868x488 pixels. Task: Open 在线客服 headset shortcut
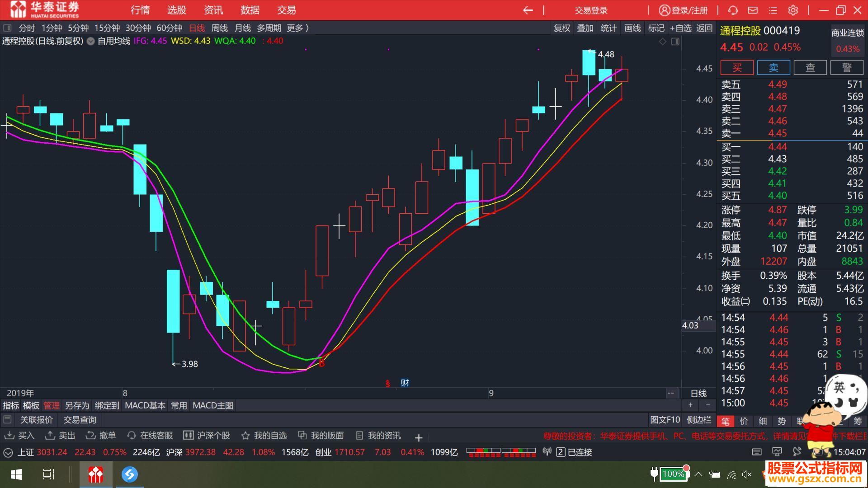click(x=150, y=436)
